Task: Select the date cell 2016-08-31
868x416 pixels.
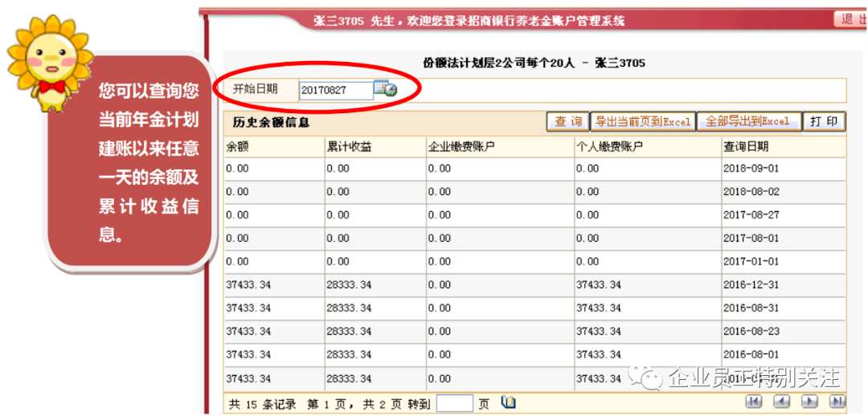Action: [751, 308]
